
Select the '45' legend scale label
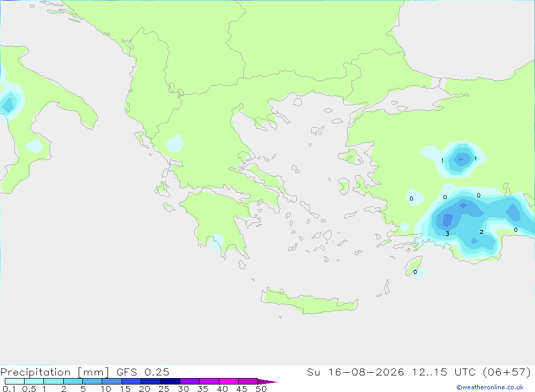pyautogui.click(x=242, y=389)
